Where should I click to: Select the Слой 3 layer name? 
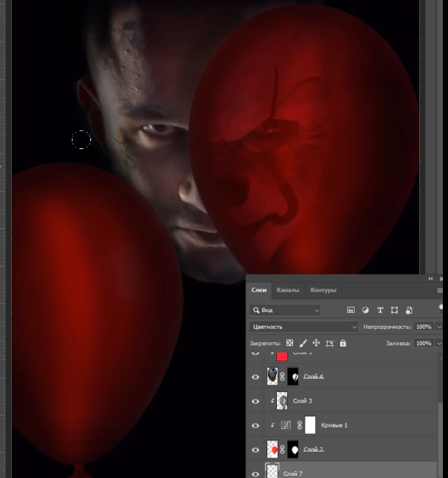pyautogui.click(x=303, y=401)
